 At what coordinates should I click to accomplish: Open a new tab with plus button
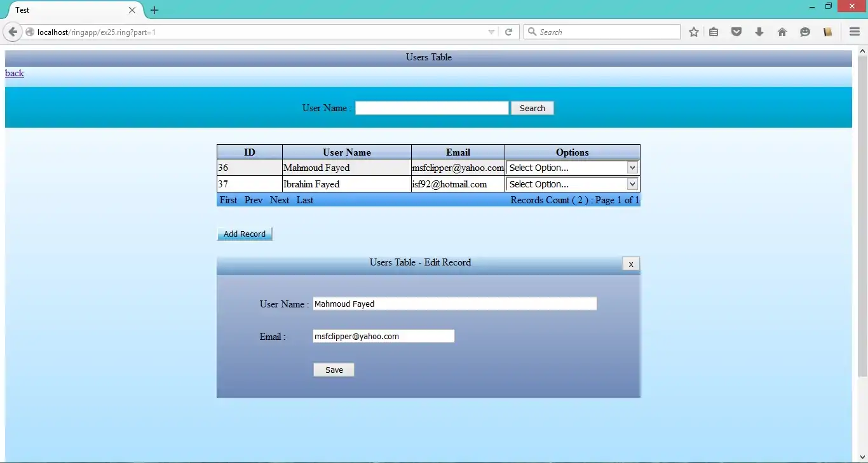[x=154, y=10]
